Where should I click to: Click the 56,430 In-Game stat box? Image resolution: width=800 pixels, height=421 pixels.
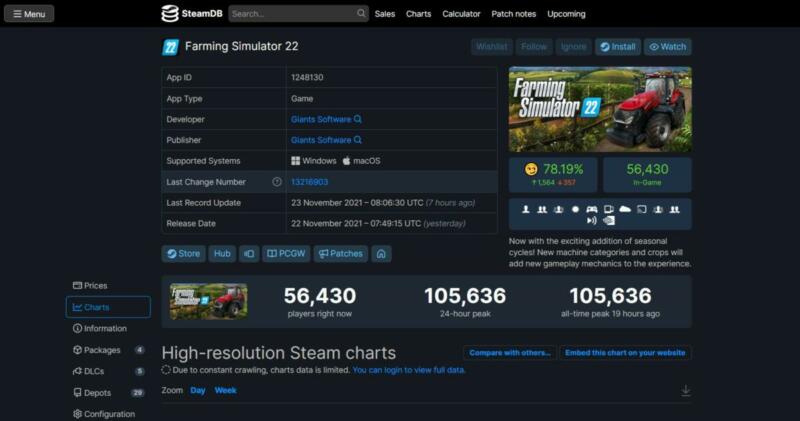647,175
